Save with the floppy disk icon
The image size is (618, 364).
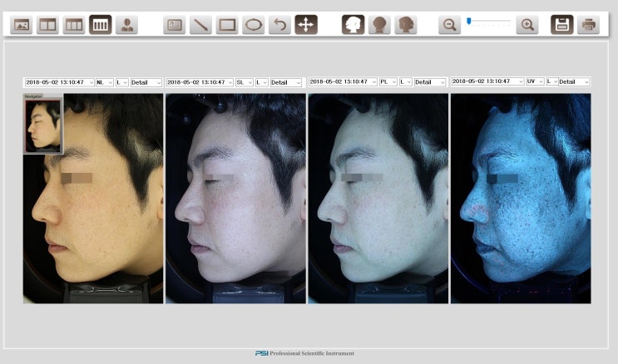(561, 25)
